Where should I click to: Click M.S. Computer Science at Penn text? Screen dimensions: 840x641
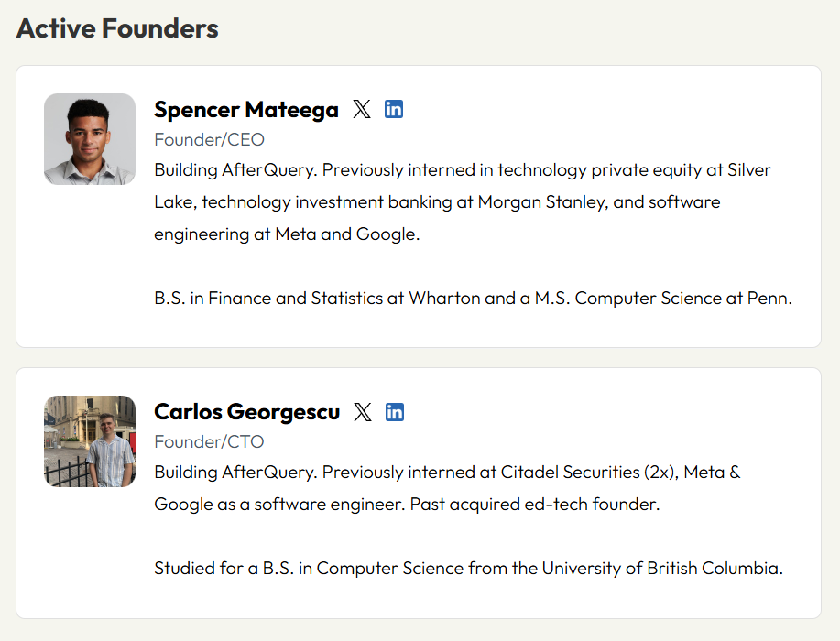pyautogui.click(x=663, y=298)
